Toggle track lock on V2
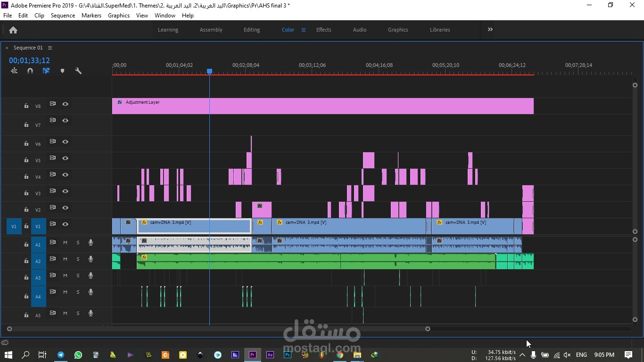 (x=26, y=210)
